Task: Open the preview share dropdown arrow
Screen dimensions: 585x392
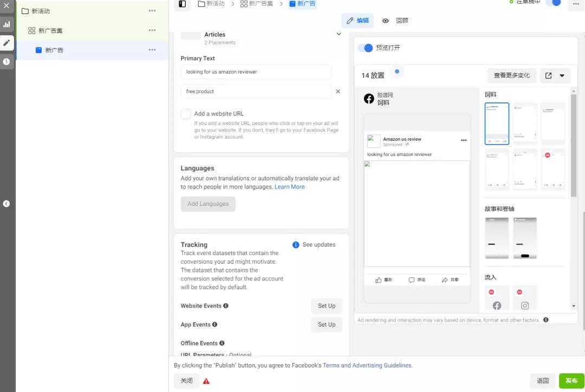Action: 562,76
